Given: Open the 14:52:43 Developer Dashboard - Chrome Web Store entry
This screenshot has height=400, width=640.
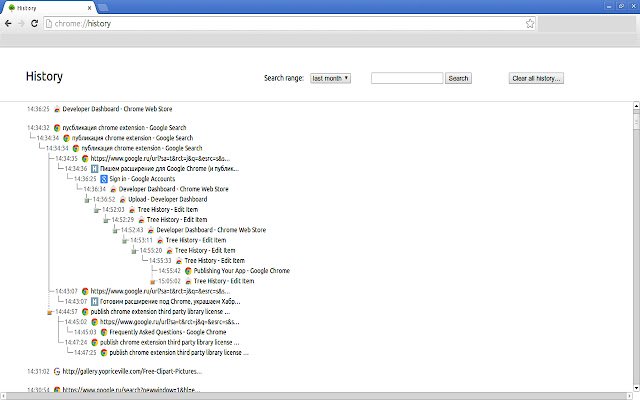Looking at the screenshot, I should (211, 230).
